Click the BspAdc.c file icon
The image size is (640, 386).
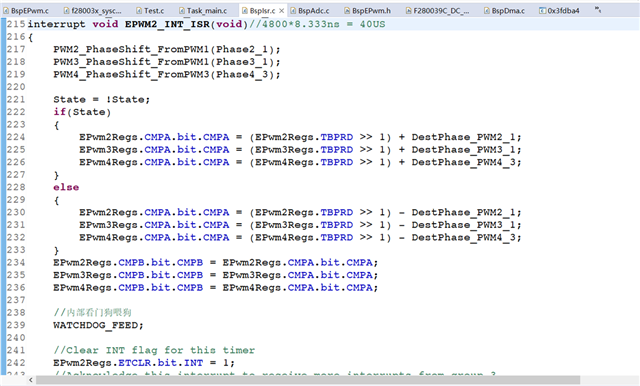293,11
